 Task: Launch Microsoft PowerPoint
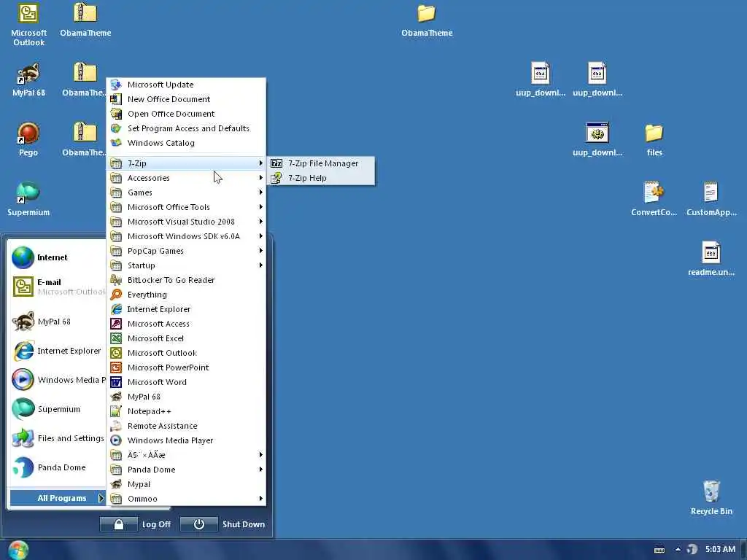(x=186, y=367)
